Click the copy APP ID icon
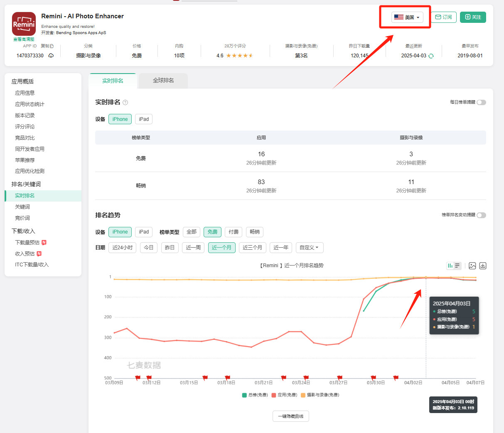Screen dimensions: 504x433 (52, 46)
